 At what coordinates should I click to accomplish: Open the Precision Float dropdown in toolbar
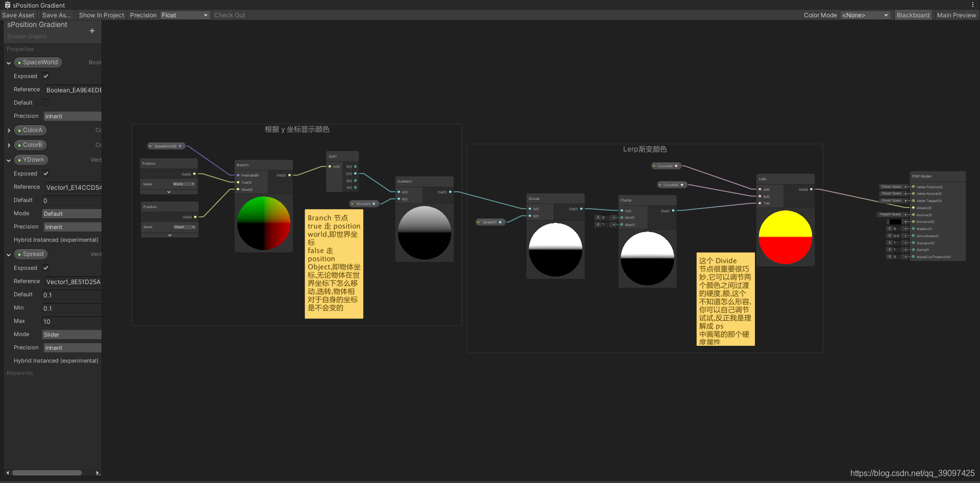click(185, 15)
